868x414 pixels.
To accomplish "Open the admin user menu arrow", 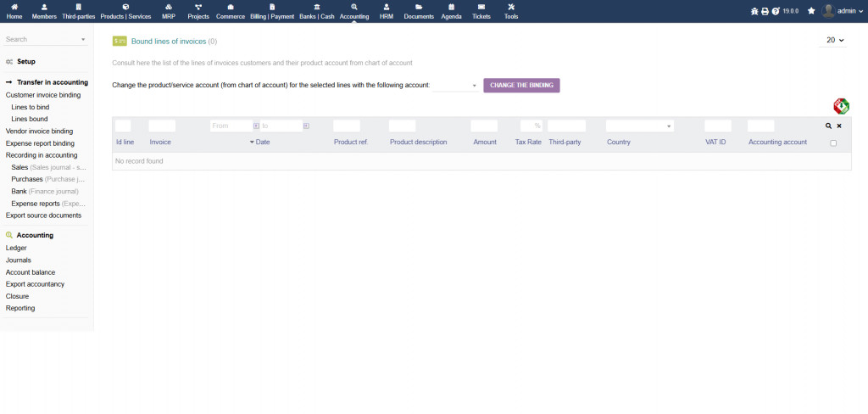I will pyautogui.click(x=860, y=10).
